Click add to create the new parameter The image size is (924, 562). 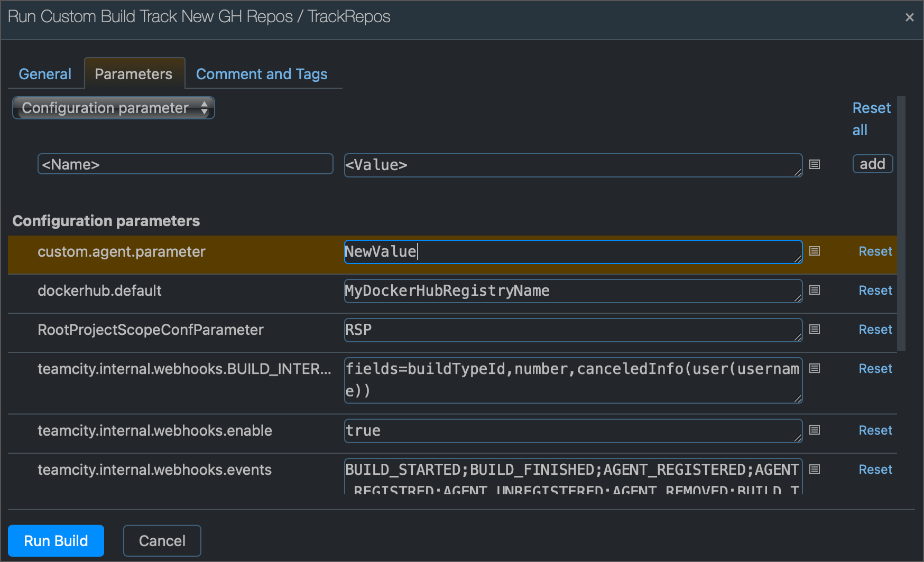click(872, 164)
